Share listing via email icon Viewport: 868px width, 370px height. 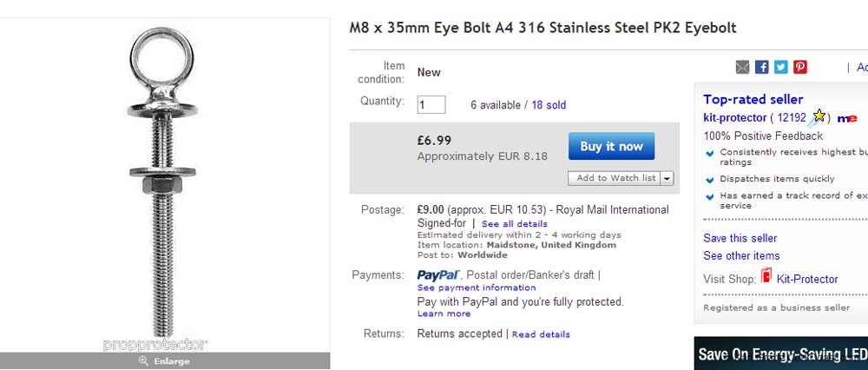coord(742,67)
